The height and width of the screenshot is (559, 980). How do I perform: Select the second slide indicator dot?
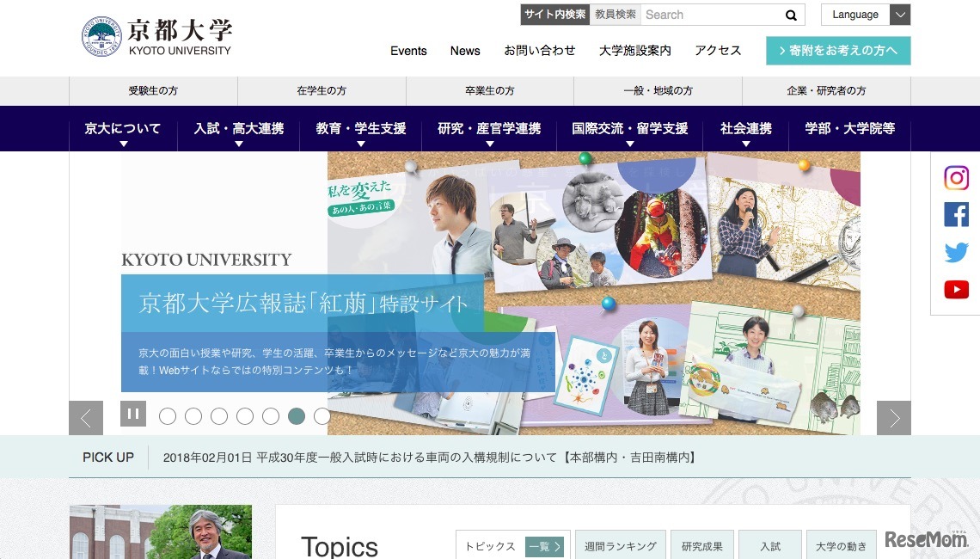tap(193, 416)
